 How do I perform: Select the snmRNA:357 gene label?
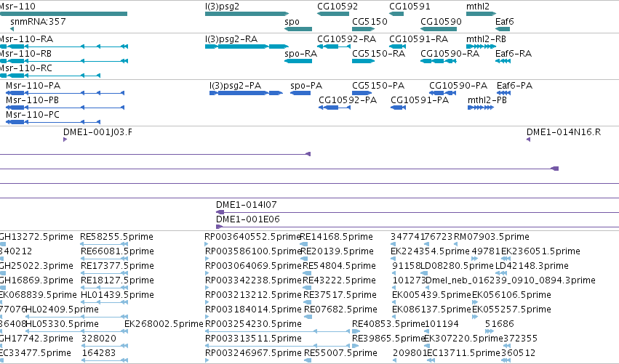coord(38,22)
